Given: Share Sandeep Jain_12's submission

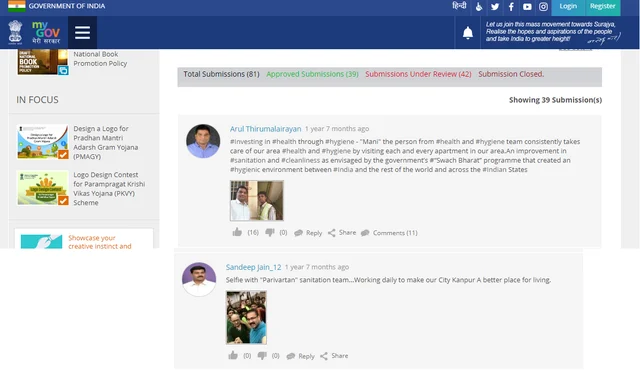Looking at the screenshot, I should pos(334,356).
